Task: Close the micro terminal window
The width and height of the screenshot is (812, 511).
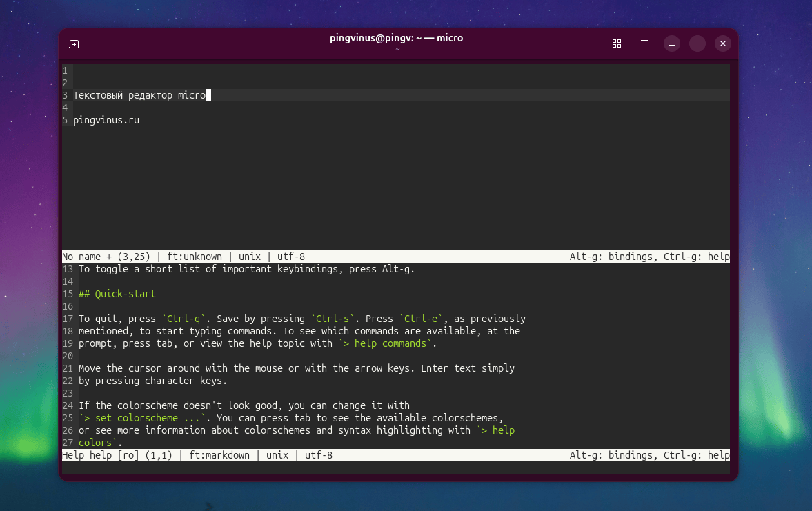Action: [723, 43]
